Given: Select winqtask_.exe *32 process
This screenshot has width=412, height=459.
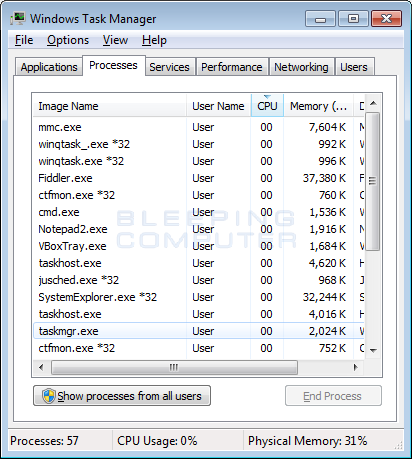Looking at the screenshot, I should pos(199,144).
